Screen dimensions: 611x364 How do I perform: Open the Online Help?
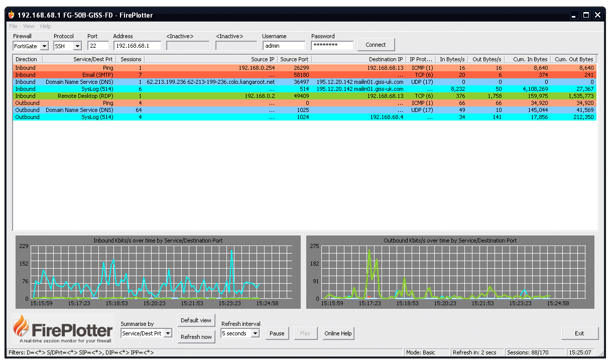338,333
